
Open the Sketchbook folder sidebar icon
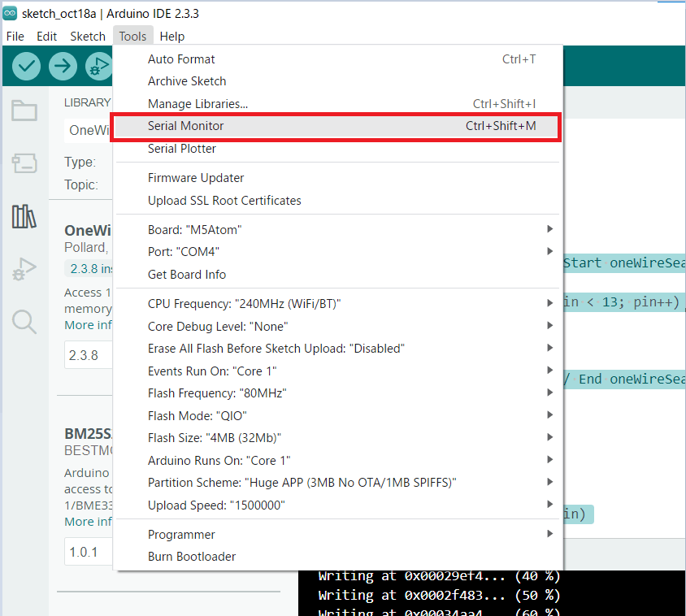[x=24, y=111]
